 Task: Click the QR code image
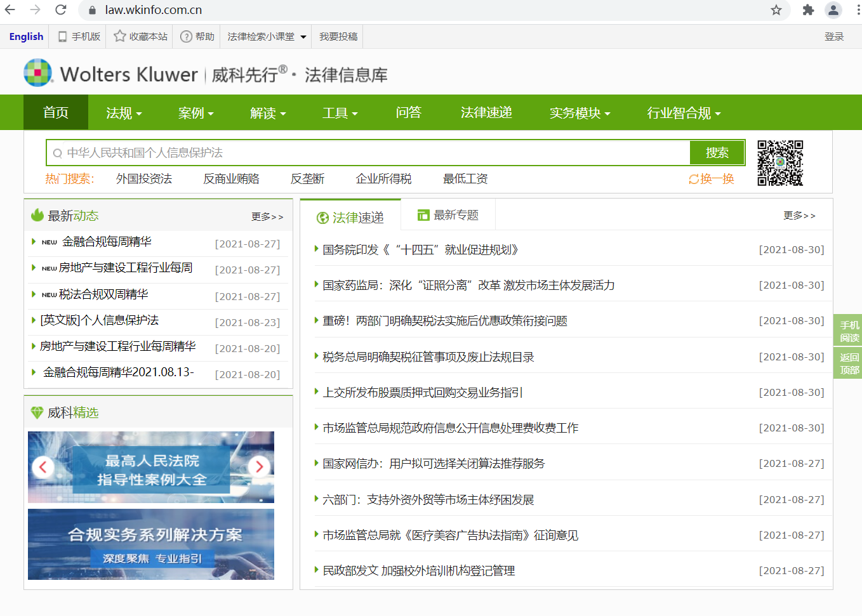pos(780,163)
